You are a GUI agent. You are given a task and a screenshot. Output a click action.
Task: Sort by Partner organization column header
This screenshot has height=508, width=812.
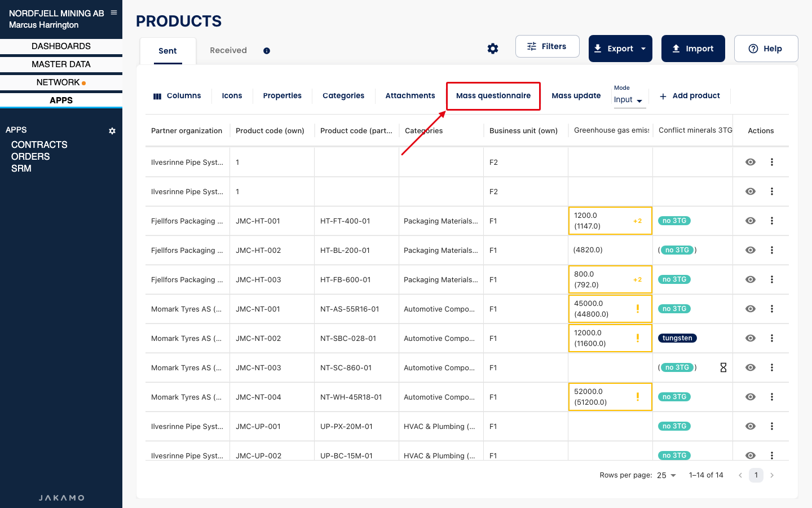point(187,131)
